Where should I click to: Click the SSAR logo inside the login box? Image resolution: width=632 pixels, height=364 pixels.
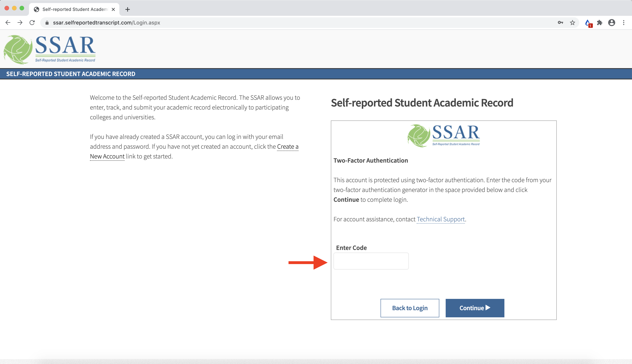[443, 136]
